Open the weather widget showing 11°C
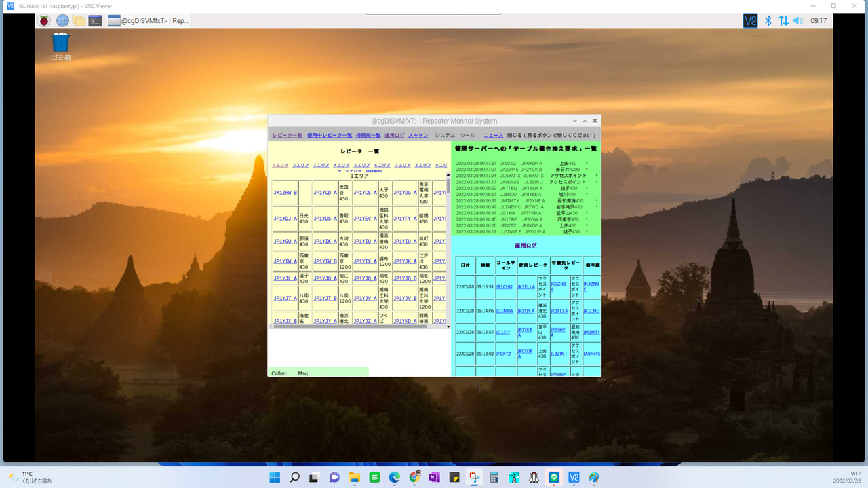Viewport: 868px width, 488px height. point(30,477)
